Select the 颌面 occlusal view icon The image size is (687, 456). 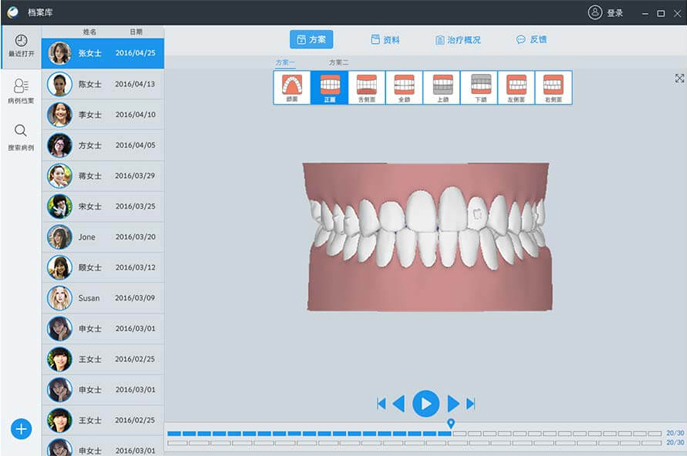coord(292,88)
